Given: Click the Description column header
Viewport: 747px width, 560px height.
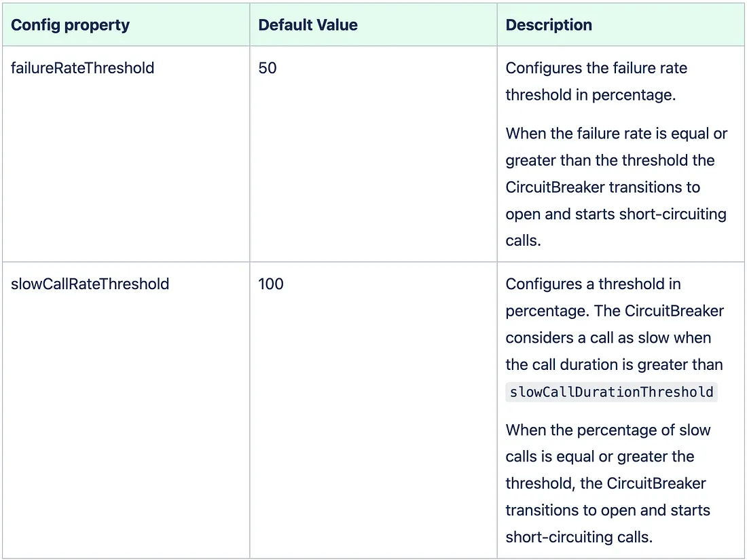Looking at the screenshot, I should pyautogui.click(x=549, y=25).
